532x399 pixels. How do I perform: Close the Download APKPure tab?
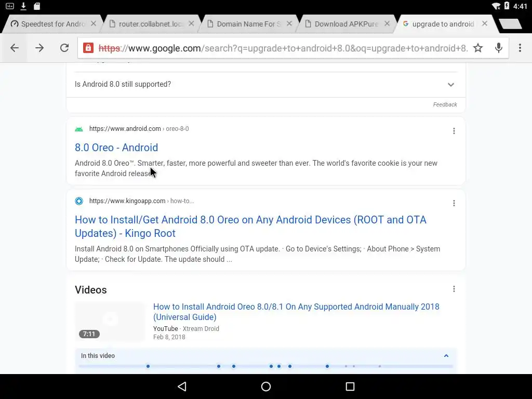coord(387,23)
